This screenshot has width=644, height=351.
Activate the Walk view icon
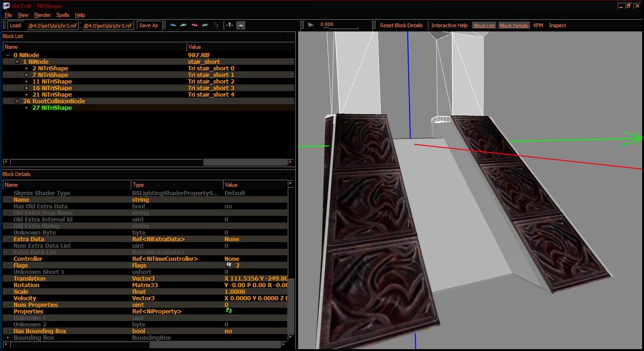pos(216,25)
